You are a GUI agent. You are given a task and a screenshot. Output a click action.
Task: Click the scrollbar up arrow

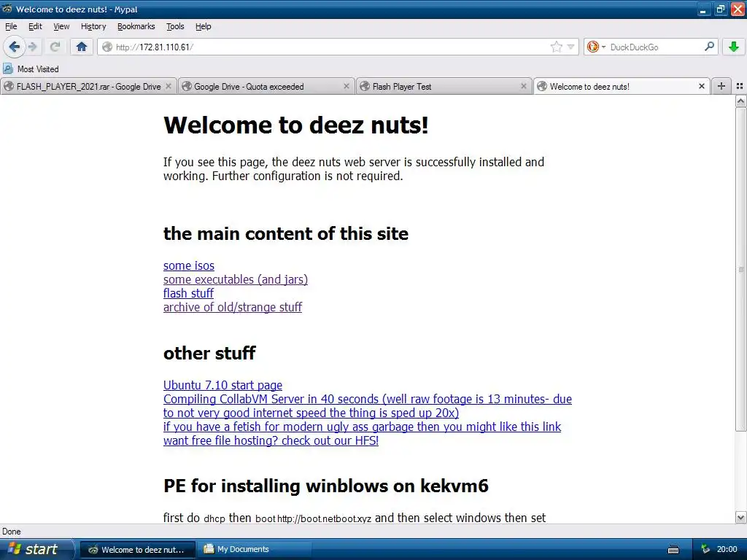(740, 101)
